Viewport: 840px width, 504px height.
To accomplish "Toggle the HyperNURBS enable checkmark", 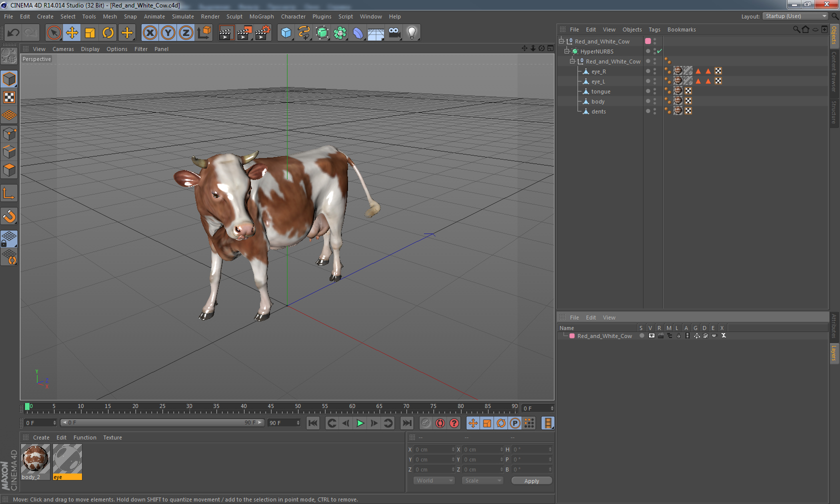I will pos(659,51).
